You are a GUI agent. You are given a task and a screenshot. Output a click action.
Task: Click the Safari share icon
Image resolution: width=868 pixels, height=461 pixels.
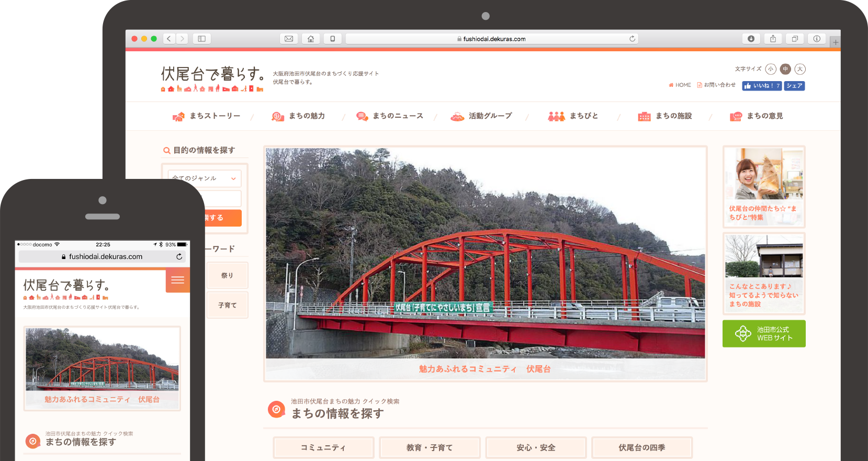pos(773,39)
